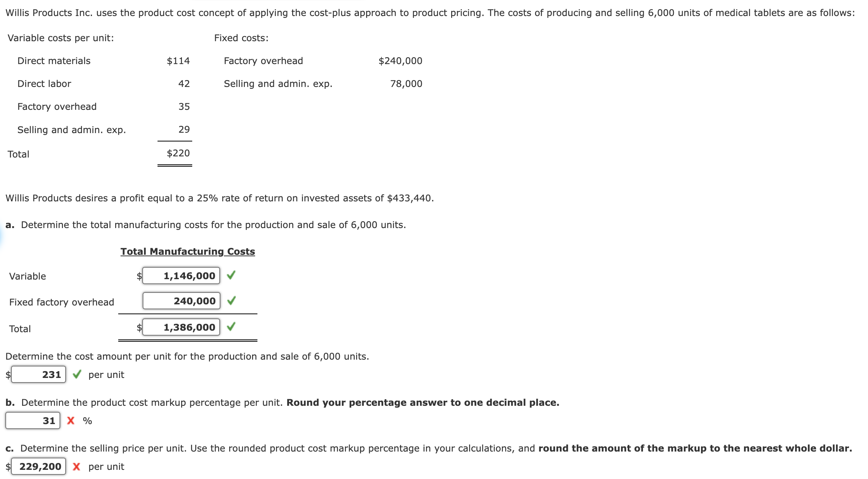Click the green checkmark next to 240,000

click(231, 301)
